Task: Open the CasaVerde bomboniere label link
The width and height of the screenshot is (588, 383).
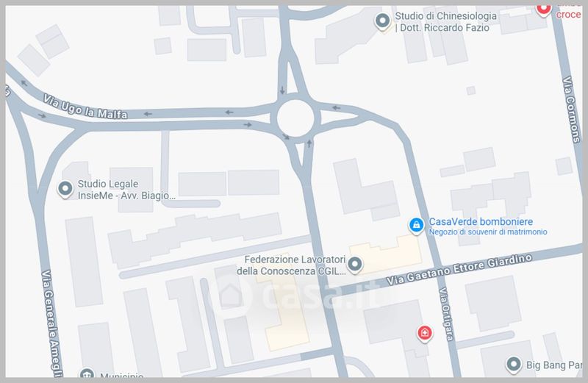Action: (481, 222)
